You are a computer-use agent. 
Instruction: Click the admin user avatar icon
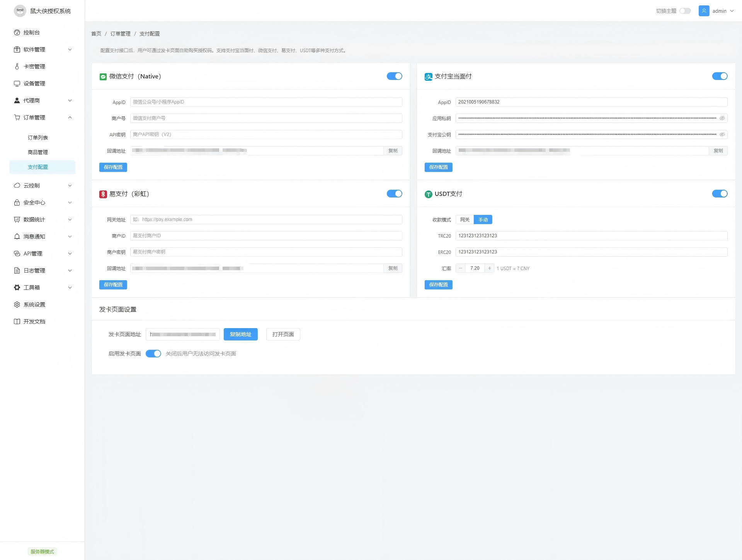[704, 11]
